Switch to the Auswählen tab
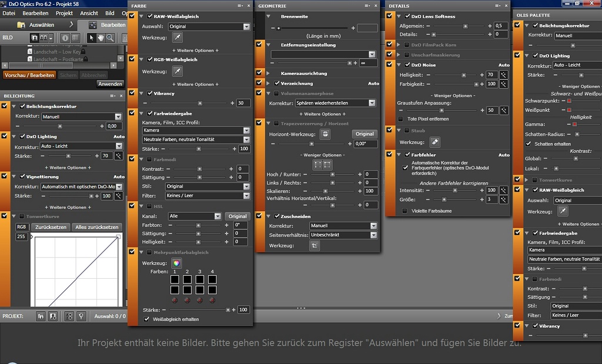This screenshot has height=364, width=602. pyautogui.click(x=42, y=25)
